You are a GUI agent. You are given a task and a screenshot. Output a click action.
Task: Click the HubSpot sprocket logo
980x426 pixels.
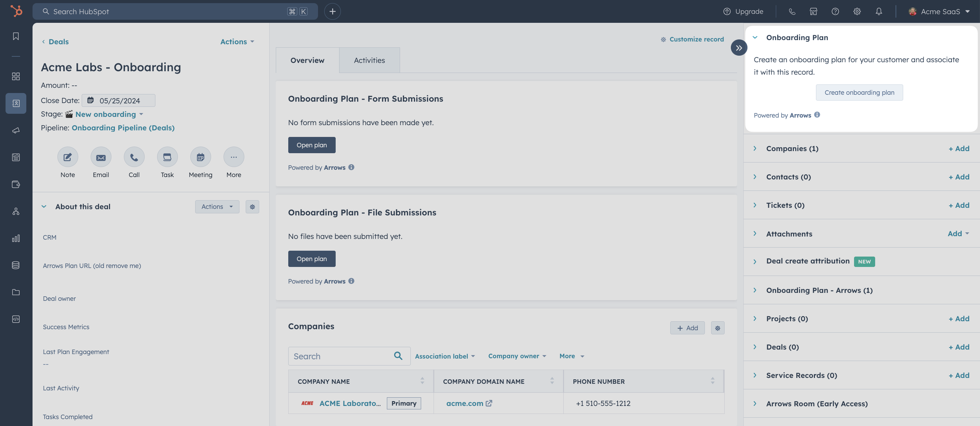tap(16, 11)
